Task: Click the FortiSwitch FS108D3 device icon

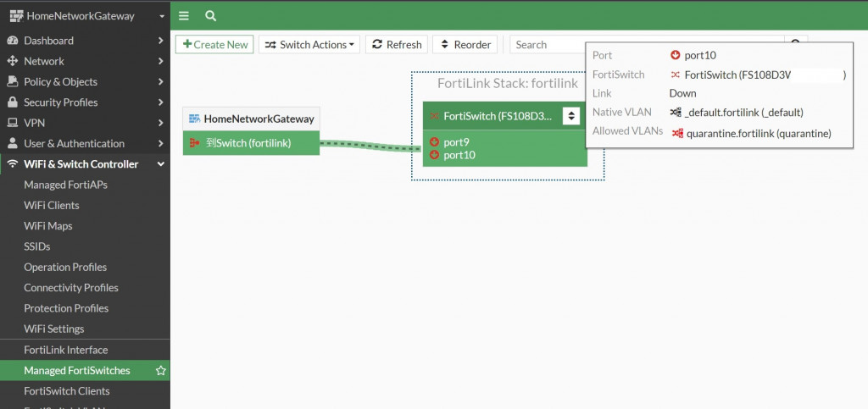Action: tap(435, 117)
